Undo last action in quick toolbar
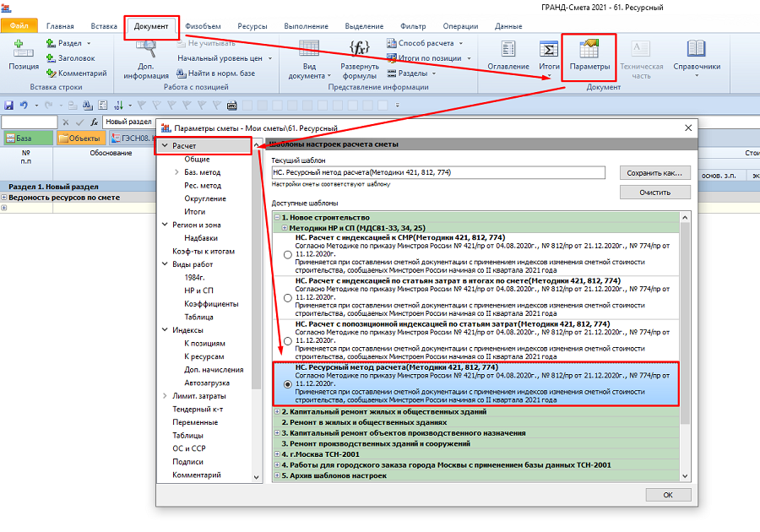The width and height of the screenshot is (760, 532). tap(24, 106)
